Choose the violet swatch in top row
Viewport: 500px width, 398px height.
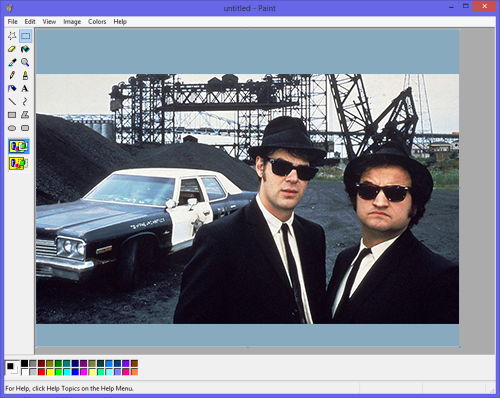click(x=126, y=363)
